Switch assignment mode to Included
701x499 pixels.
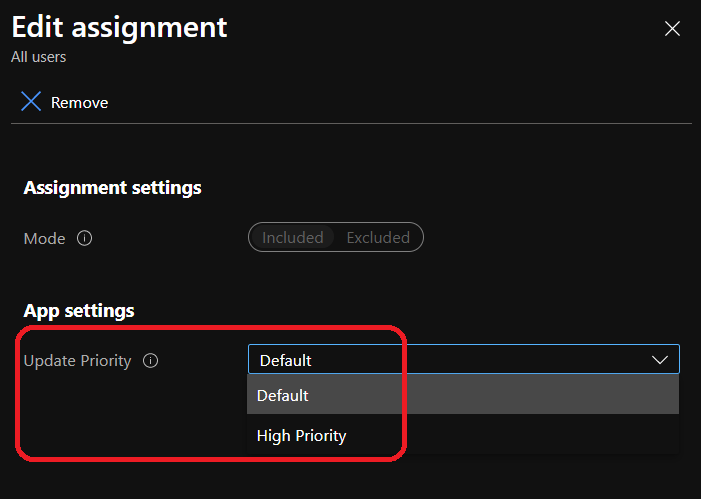pyautogui.click(x=292, y=238)
